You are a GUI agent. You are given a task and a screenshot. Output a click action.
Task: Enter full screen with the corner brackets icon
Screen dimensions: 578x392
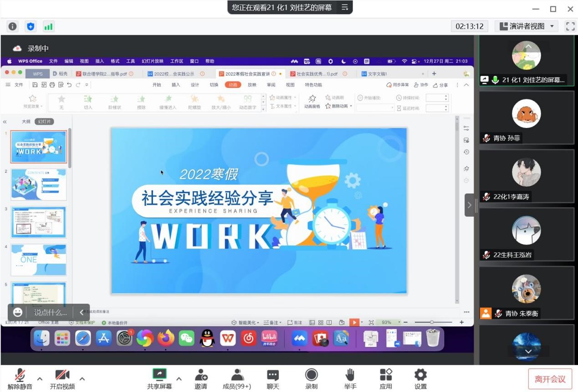[x=570, y=26]
